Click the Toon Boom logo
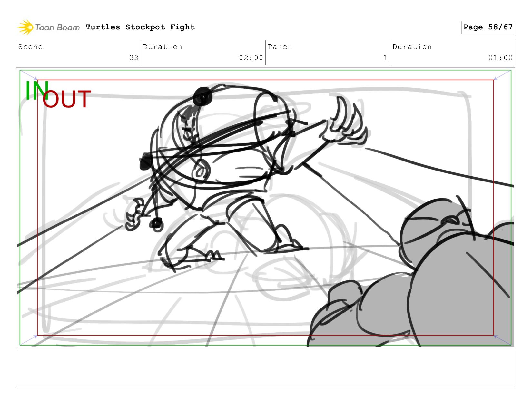The image size is (532, 411). pos(48,27)
